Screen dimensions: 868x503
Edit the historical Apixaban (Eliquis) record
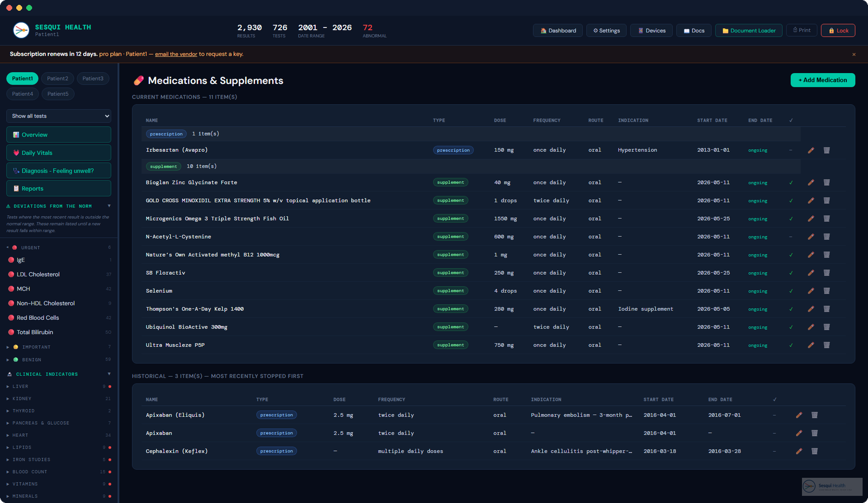click(799, 415)
